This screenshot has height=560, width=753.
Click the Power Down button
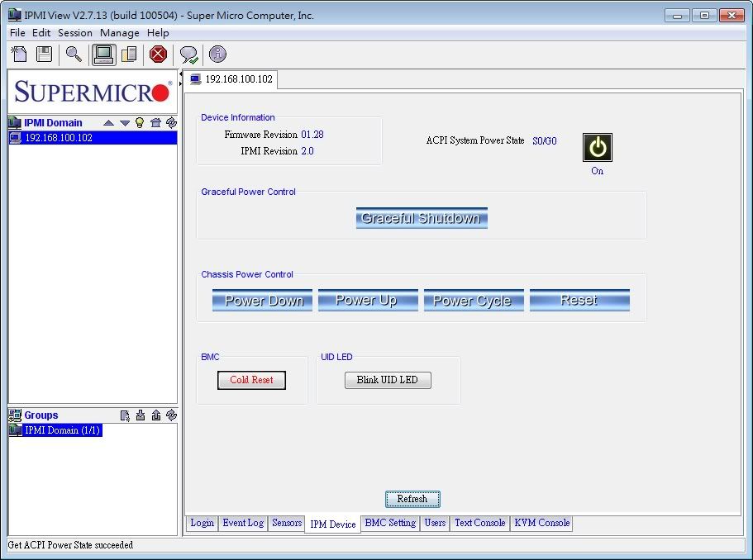point(262,301)
